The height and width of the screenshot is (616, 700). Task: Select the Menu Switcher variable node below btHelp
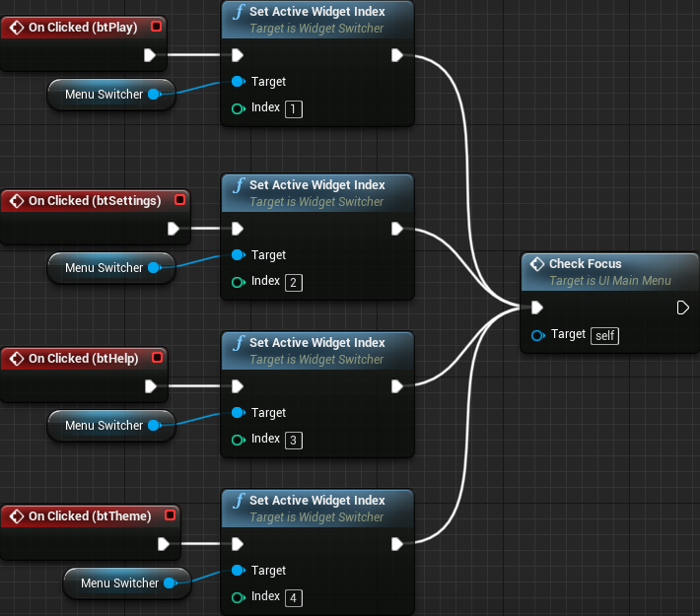[111, 426]
